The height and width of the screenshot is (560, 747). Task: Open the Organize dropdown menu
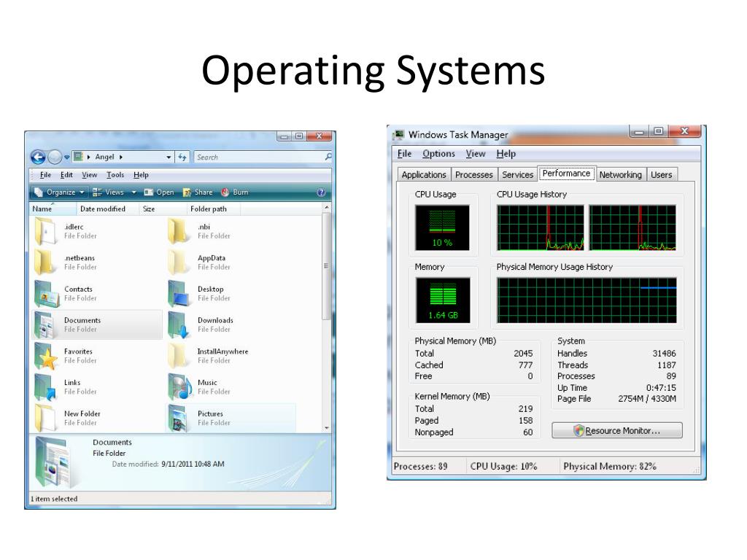point(60,192)
